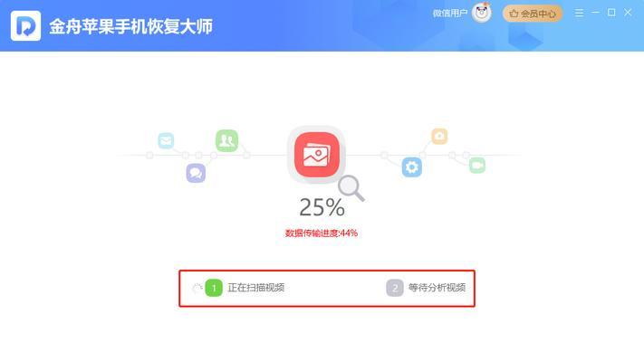Click the magnifying glass scan icon

(351, 188)
